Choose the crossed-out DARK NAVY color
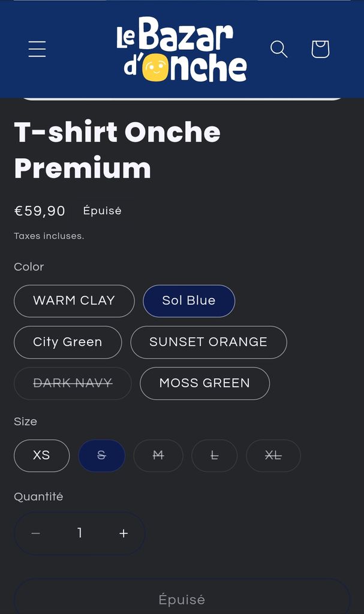Image resolution: width=364 pixels, height=614 pixels. coord(73,383)
